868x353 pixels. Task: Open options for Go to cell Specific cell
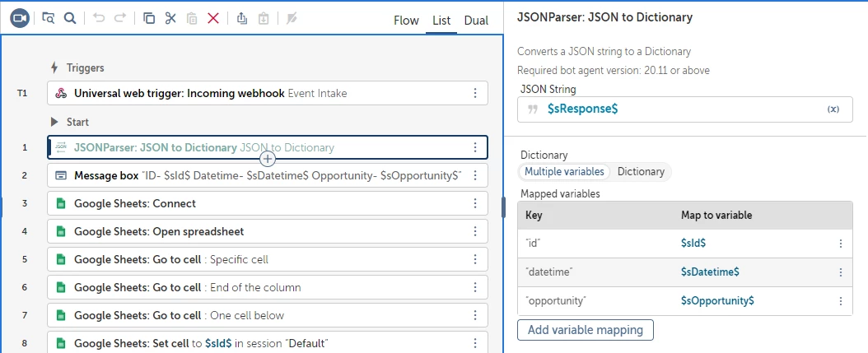(475, 259)
